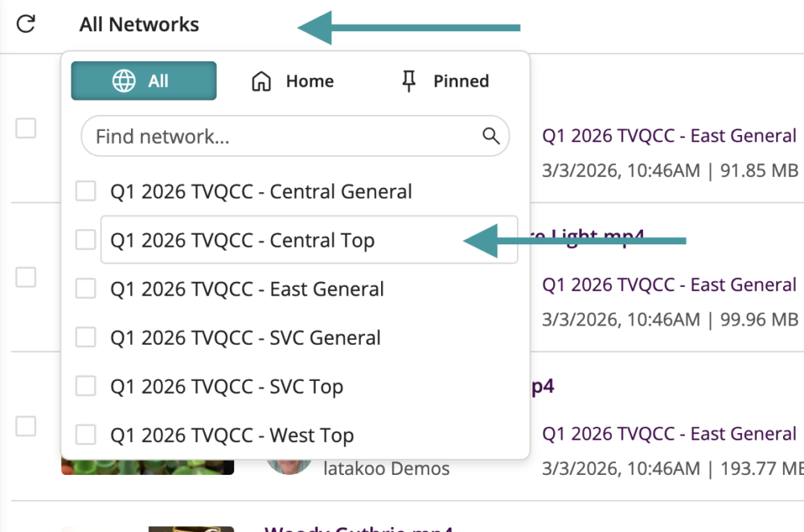Tick the SVC Top network checkbox
Image resolution: width=804 pixels, height=532 pixels.
(x=86, y=387)
